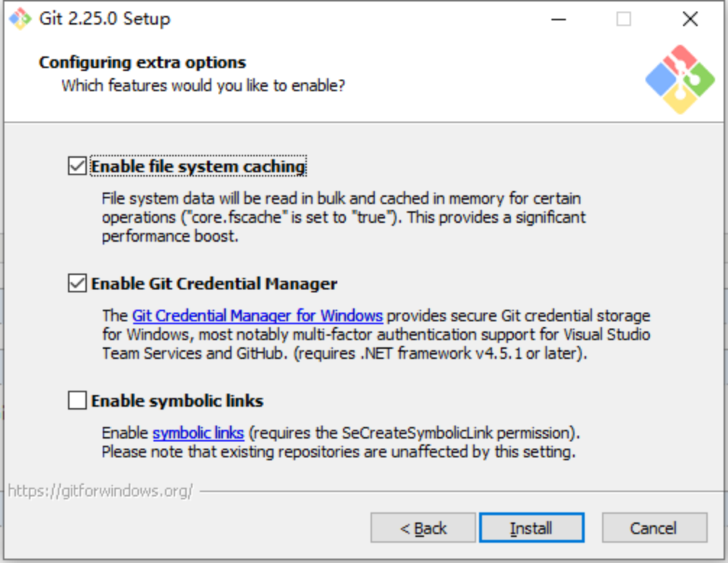Click the large Git logo in the header
The height and width of the screenshot is (563, 728).
coord(680,80)
